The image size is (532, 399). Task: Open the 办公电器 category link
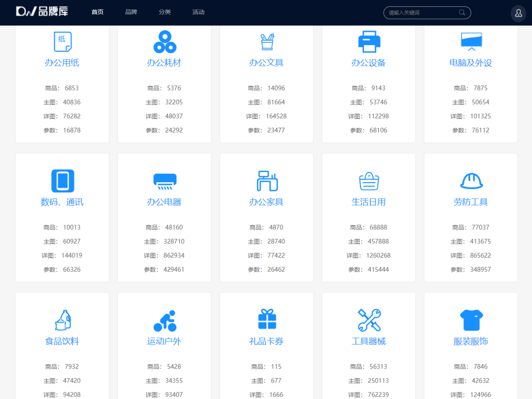164,202
